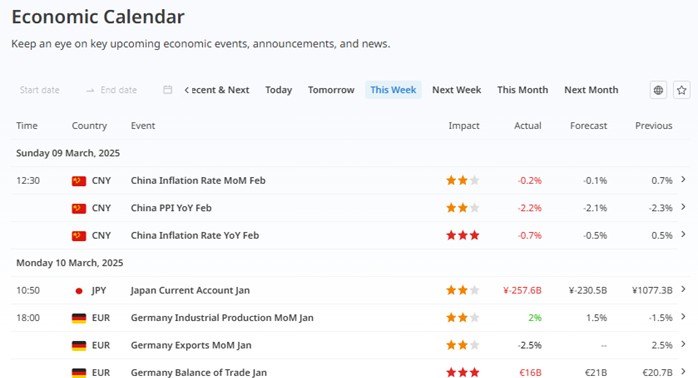The image size is (698, 378).
Task: Click Sunday 09 March, 2025 date header
Action: tap(68, 153)
